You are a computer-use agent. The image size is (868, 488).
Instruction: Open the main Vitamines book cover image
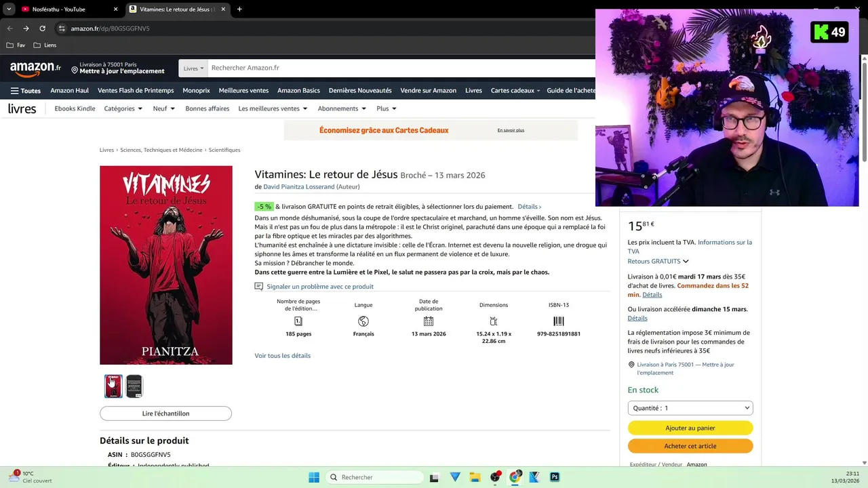(166, 265)
